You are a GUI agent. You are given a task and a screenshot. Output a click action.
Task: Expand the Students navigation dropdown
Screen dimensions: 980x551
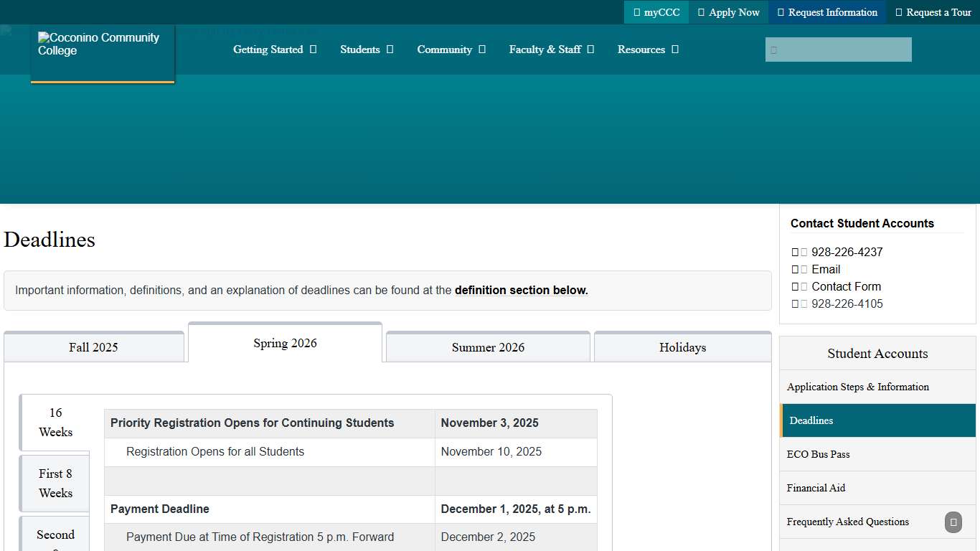390,50
